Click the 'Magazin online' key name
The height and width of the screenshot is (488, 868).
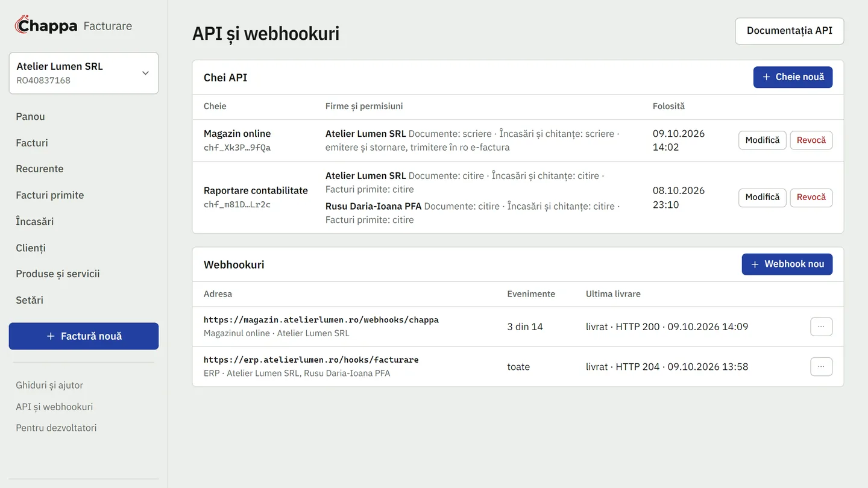pyautogui.click(x=237, y=134)
